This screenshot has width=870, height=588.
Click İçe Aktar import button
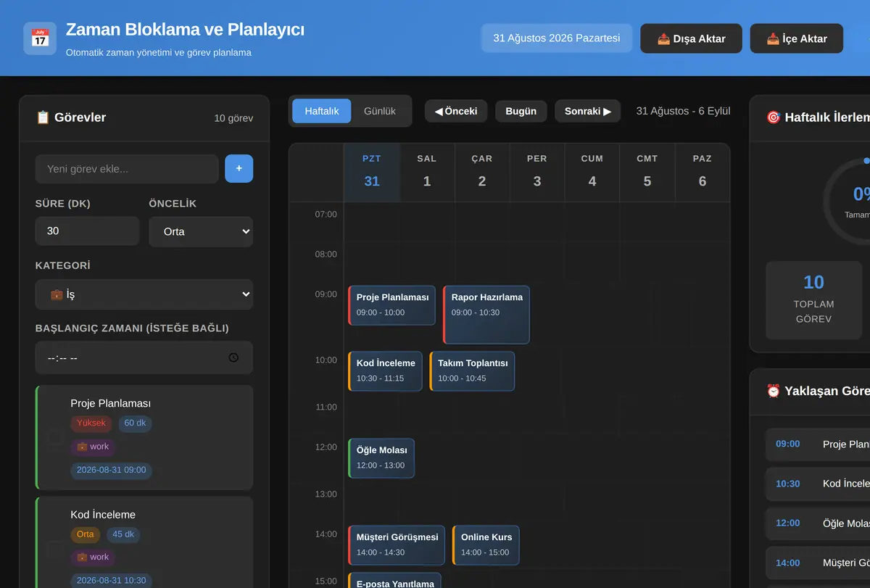[x=797, y=38]
